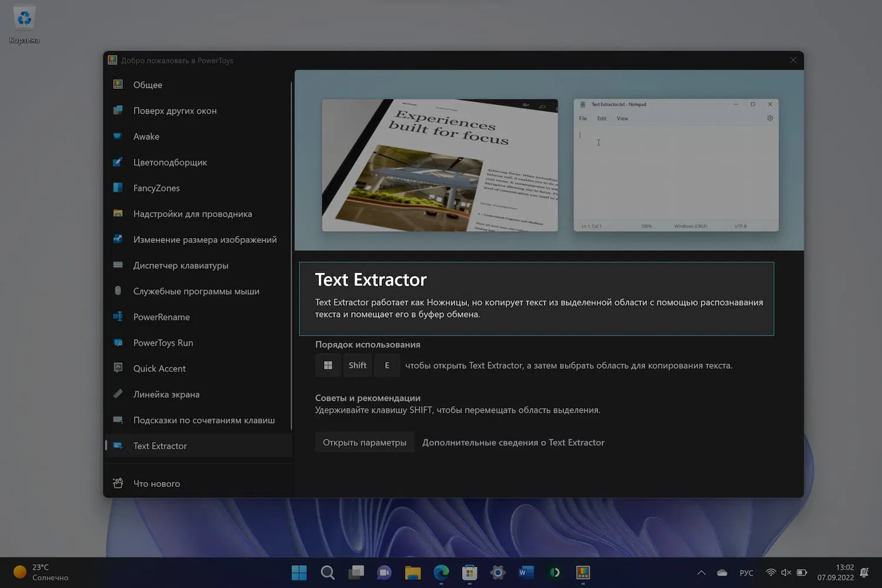Click the Открыть параметры button
Image resolution: width=882 pixels, height=588 pixels.
pos(365,442)
